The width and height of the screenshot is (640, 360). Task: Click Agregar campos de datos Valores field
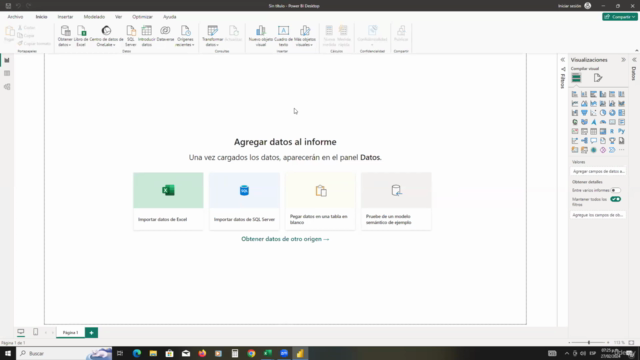tap(598, 171)
